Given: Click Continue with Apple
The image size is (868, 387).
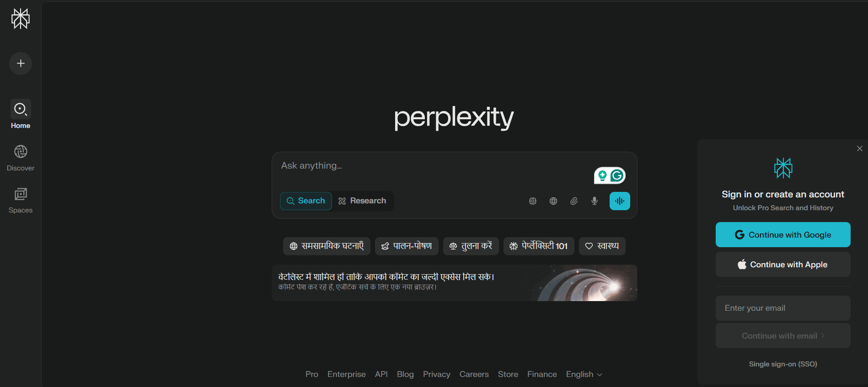Looking at the screenshot, I should click(783, 265).
